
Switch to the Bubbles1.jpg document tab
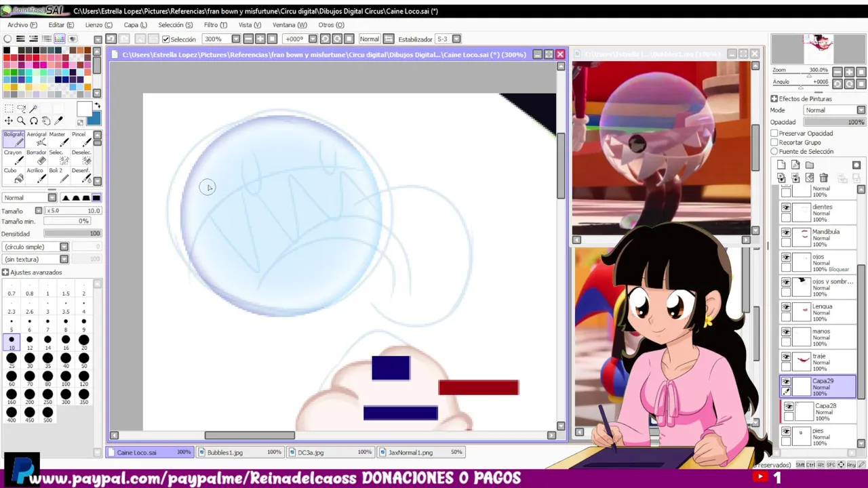tap(241, 452)
